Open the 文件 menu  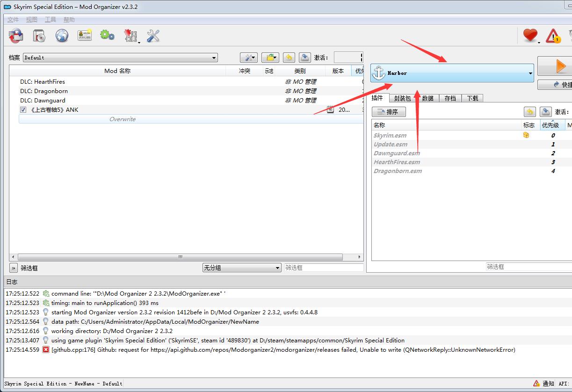(13, 20)
